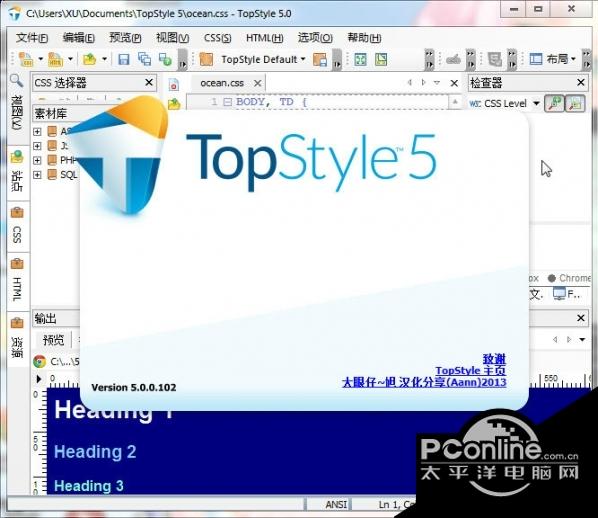Viewport: 598px width, 518px height.
Task: Click the second magnifier icon in 检查器
Action: tap(575, 103)
